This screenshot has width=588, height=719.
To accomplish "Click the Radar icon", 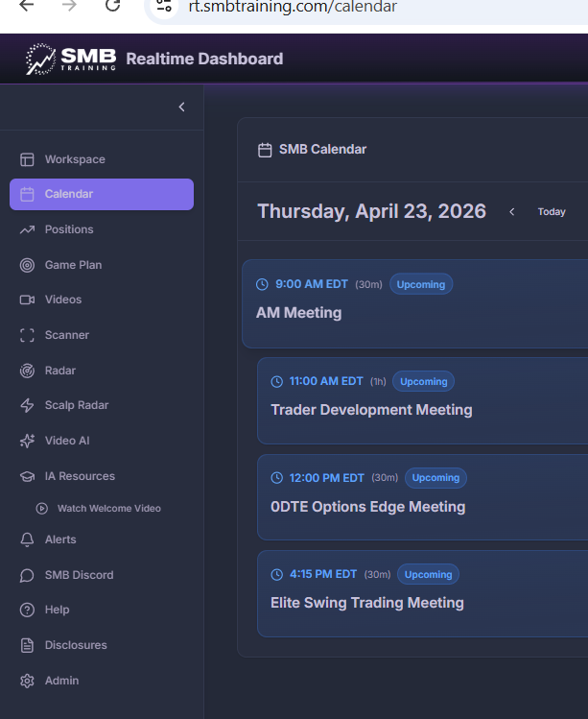I will (27, 371).
